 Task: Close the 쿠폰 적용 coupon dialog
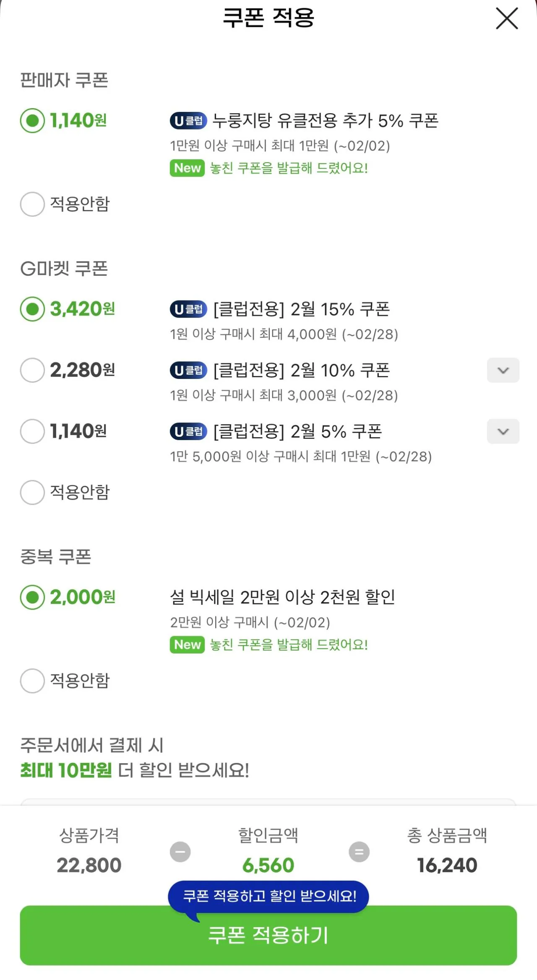(507, 19)
